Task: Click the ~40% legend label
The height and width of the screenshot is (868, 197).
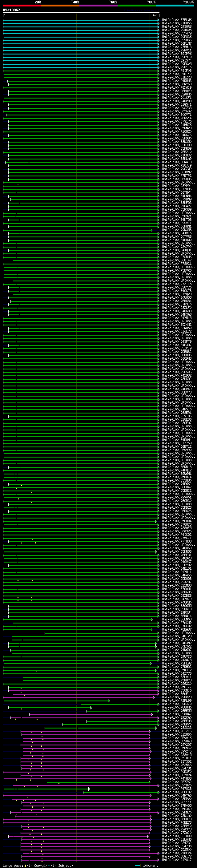Action: tap(75, 2)
